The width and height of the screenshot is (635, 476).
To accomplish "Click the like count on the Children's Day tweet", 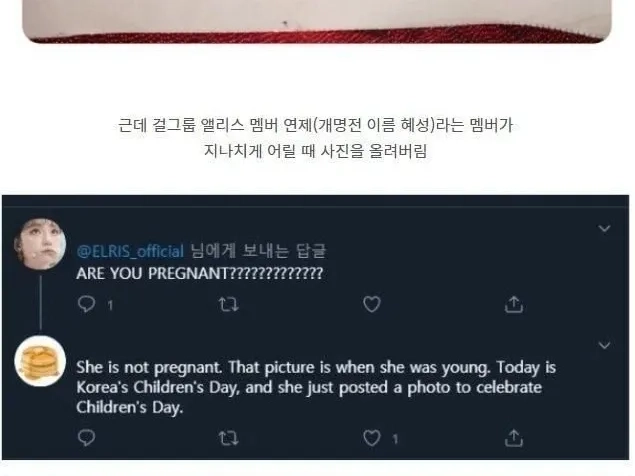I will click(x=395, y=439).
